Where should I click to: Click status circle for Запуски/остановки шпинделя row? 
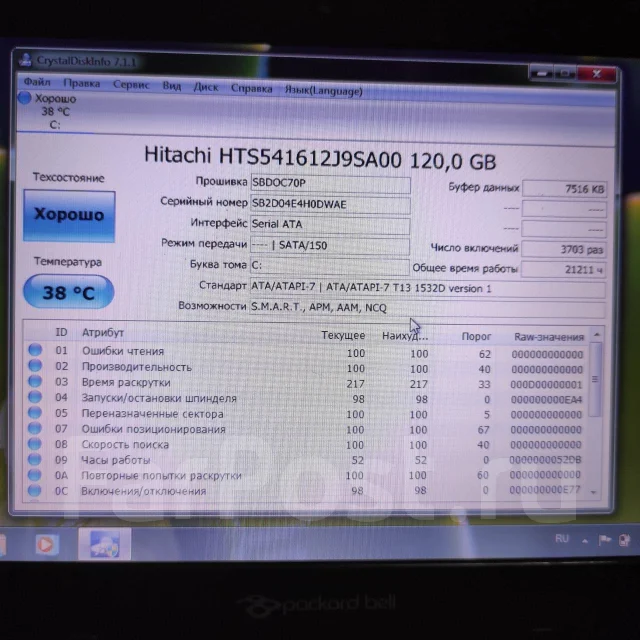coord(35,397)
